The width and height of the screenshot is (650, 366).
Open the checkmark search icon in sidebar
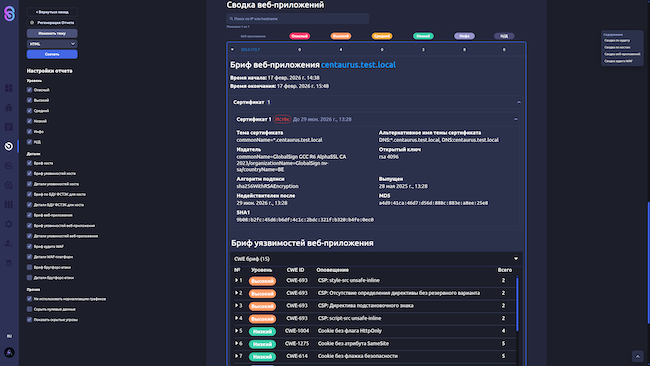[x=9, y=185]
